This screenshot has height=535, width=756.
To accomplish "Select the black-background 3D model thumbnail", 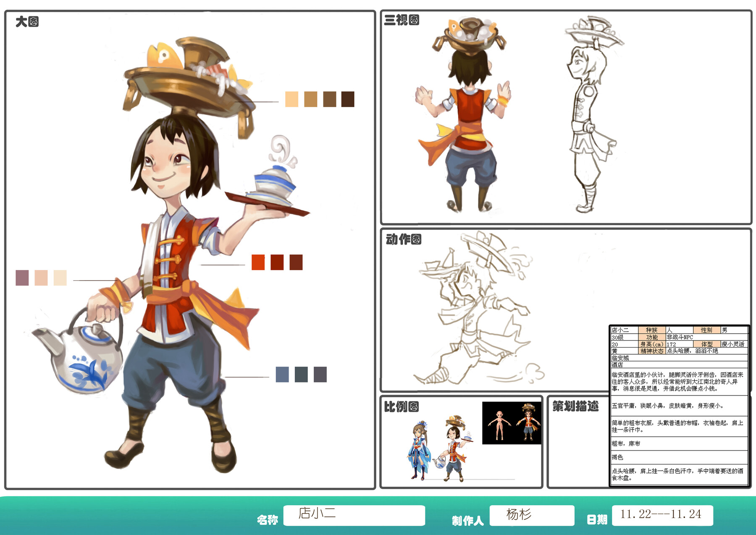I will coord(512,423).
